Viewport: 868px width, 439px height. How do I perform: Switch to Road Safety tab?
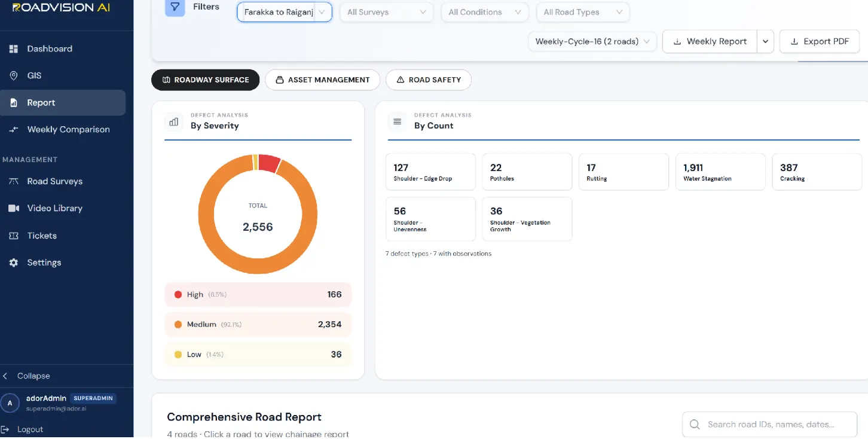(x=429, y=80)
